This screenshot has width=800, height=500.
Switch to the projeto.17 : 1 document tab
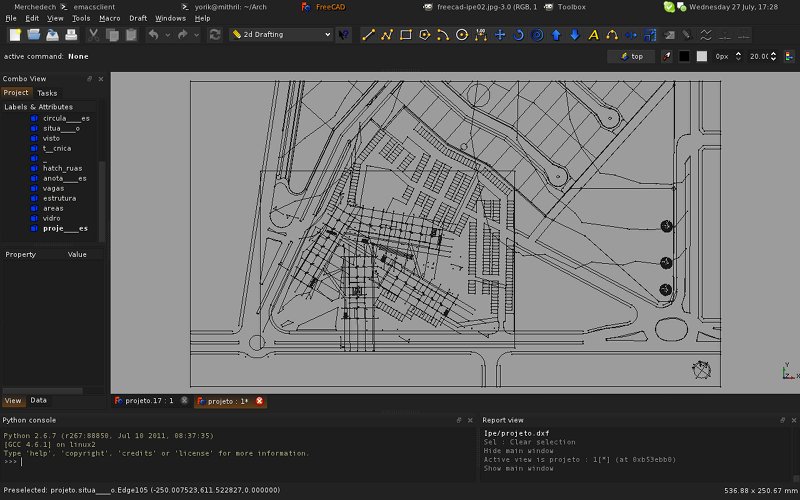(x=150, y=401)
